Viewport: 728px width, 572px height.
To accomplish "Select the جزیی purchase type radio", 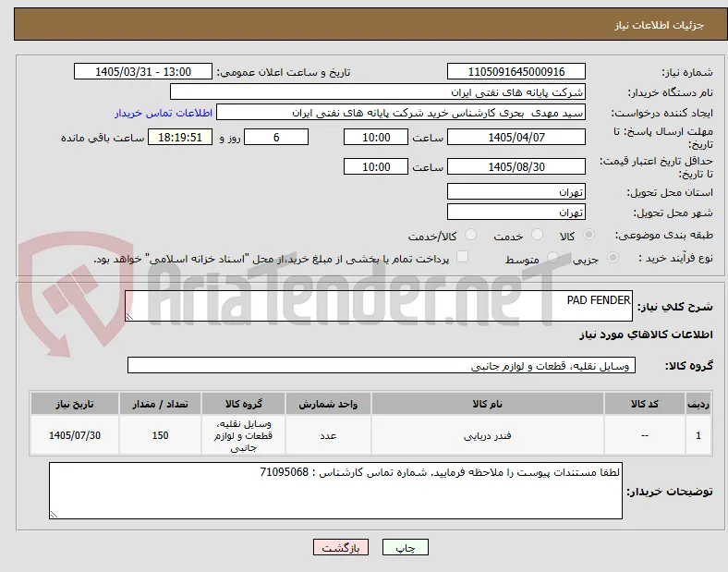I will (613, 258).
